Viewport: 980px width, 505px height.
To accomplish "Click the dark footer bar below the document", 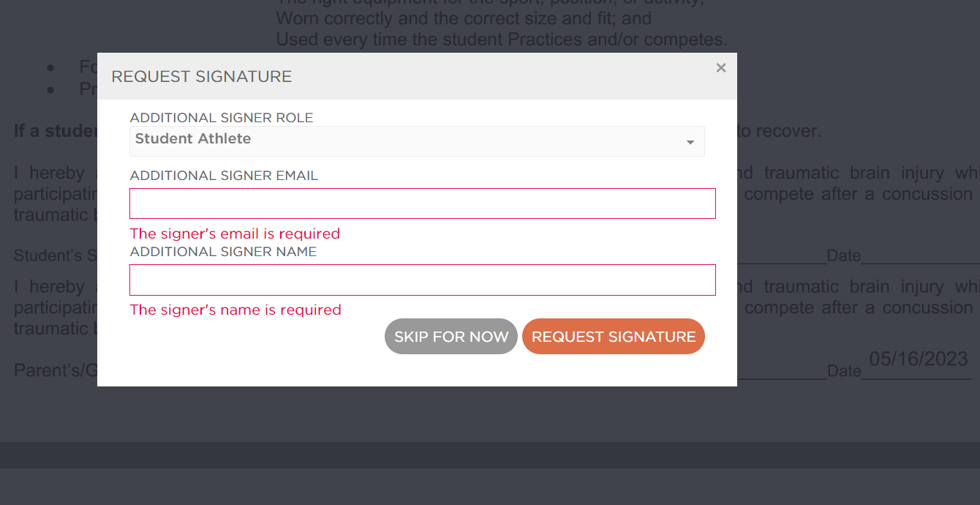I will point(490,455).
